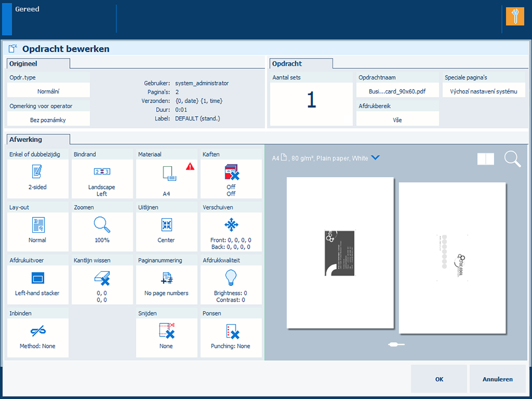
Task: Open the 2-sided printing setting
Action: [37, 178]
